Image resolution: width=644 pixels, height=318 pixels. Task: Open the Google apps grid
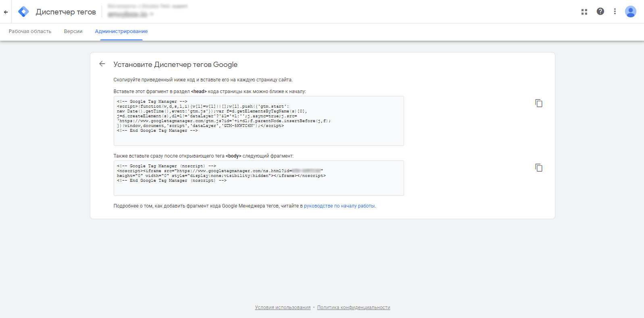click(x=584, y=12)
